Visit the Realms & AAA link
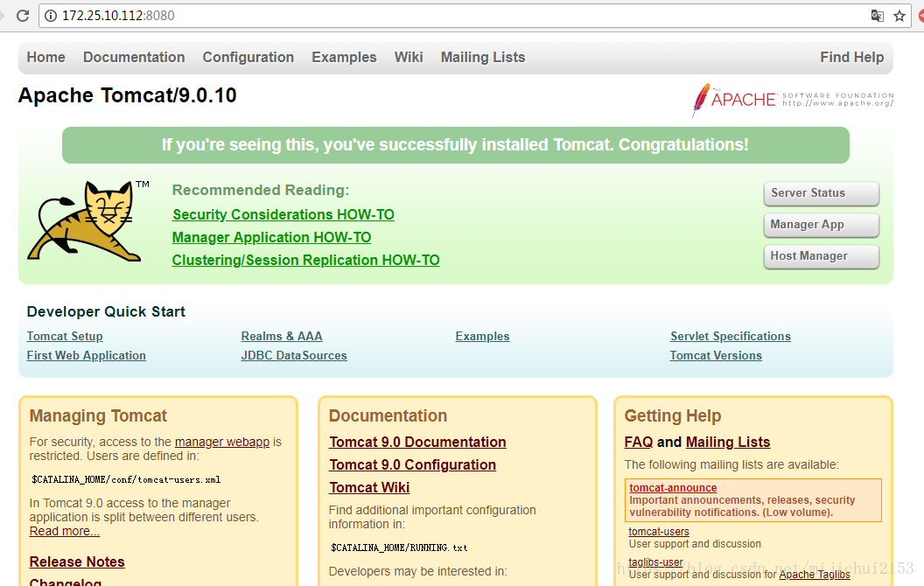Viewport: 924px width, 586px height. coord(282,336)
